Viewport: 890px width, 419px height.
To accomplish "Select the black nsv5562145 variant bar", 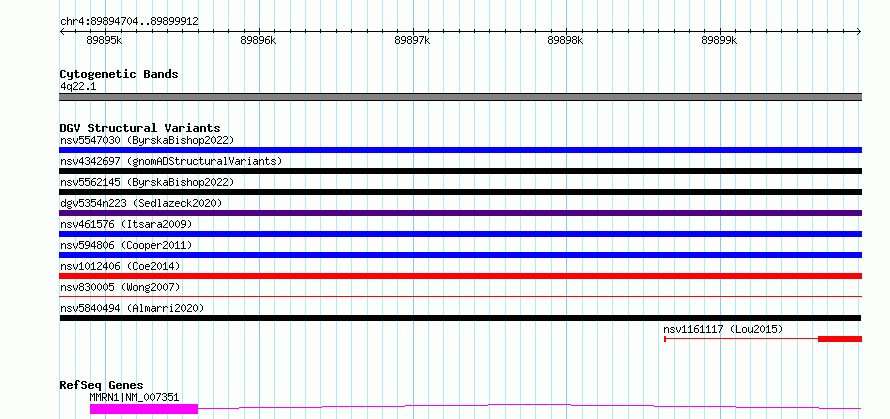I will (x=460, y=192).
